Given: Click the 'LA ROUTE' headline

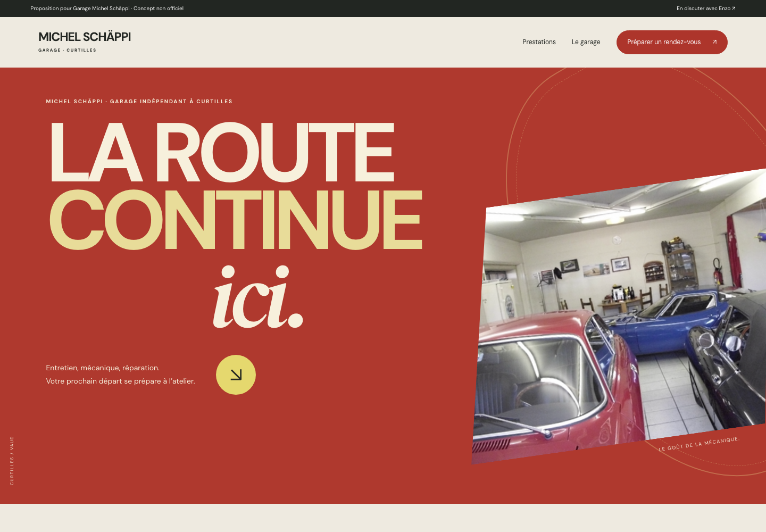Looking at the screenshot, I should point(222,153).
